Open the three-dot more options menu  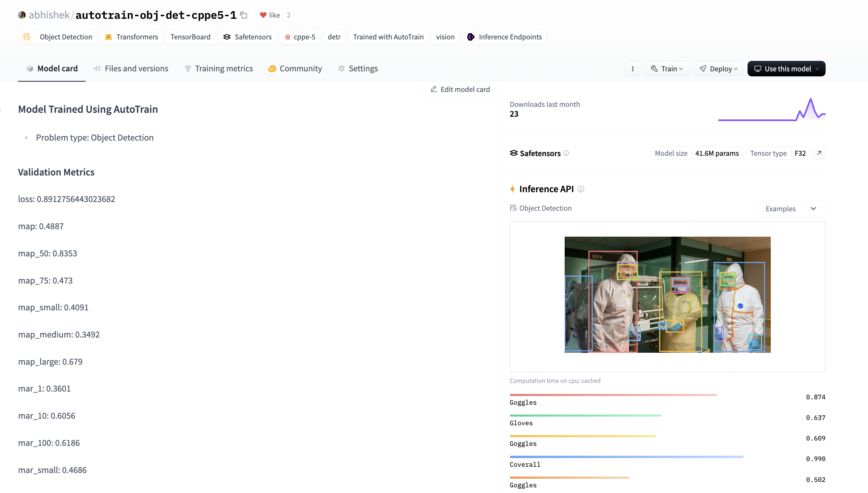pos(632,69)
